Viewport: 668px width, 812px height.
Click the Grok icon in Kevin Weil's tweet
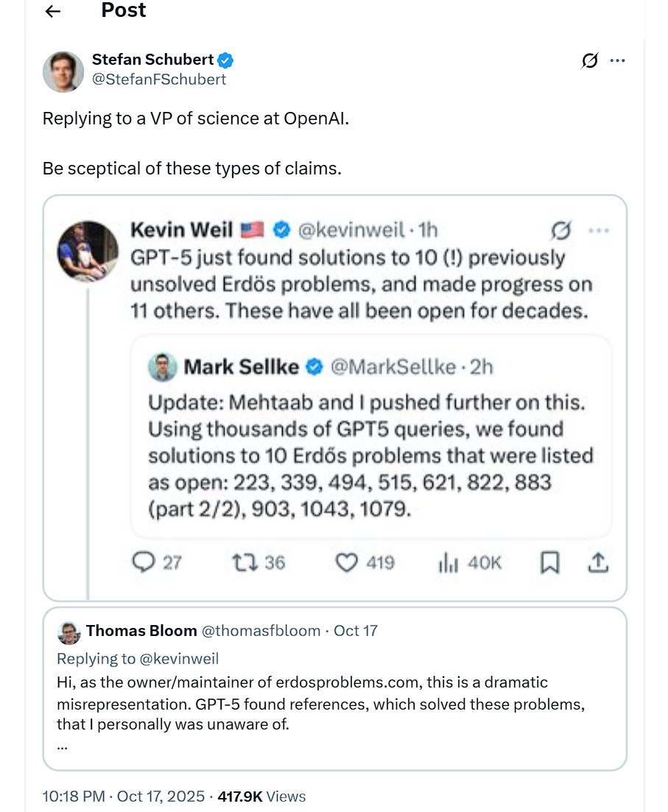560,231
